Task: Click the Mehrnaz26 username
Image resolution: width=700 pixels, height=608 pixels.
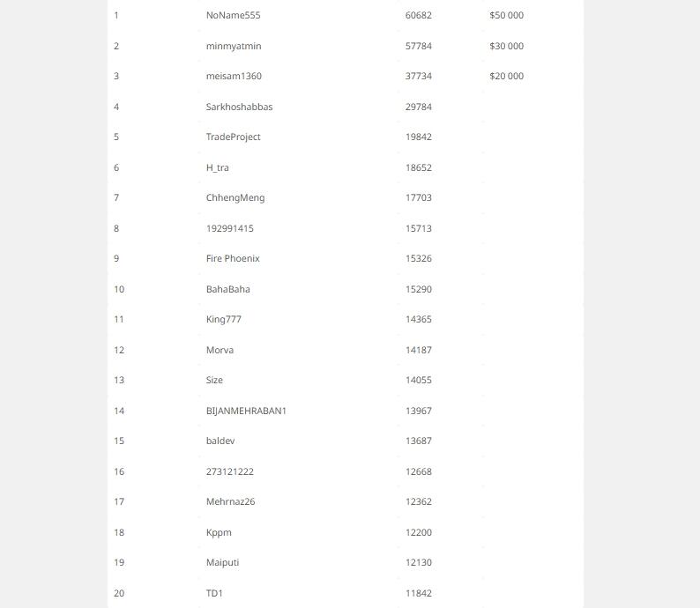Action: click(230, 502)
